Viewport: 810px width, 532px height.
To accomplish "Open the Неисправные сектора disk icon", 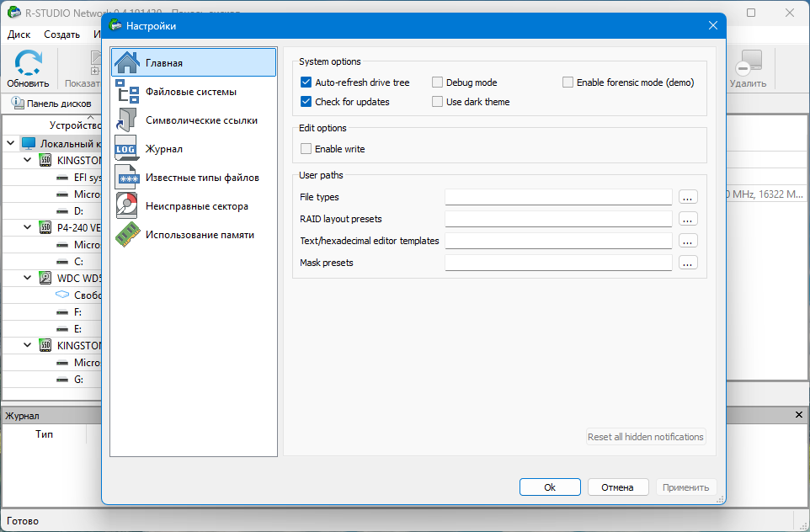I will pyautogui.click(x=127, y=206).
